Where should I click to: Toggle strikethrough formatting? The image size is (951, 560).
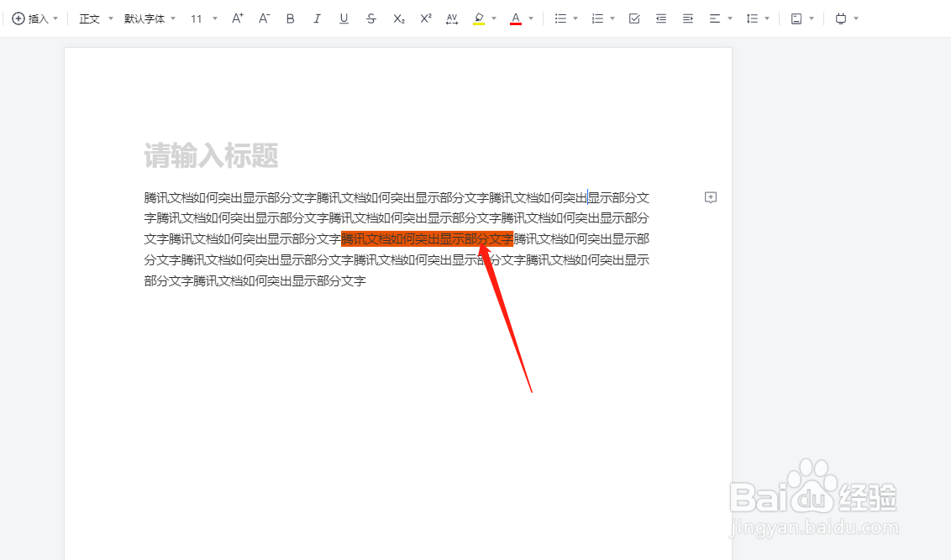371,18
